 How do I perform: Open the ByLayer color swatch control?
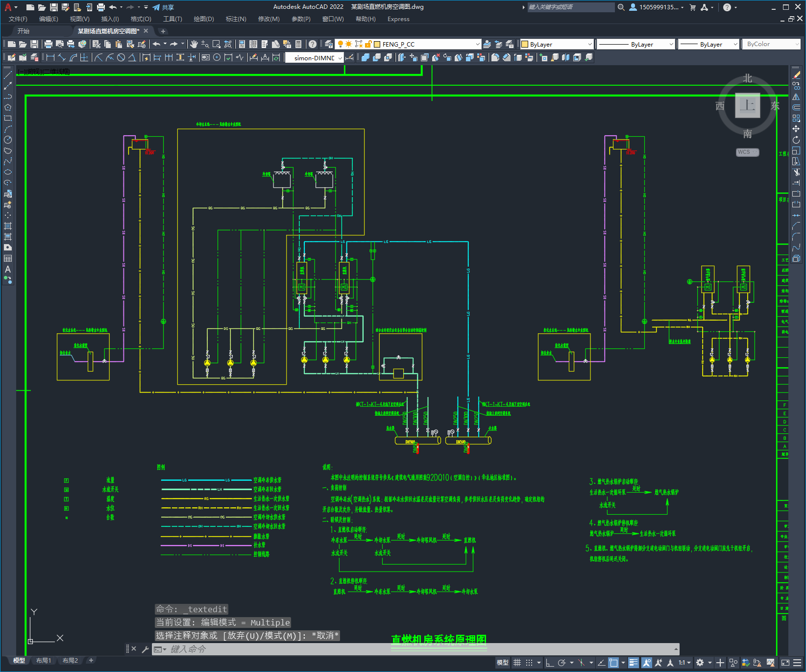coord(557,44)
